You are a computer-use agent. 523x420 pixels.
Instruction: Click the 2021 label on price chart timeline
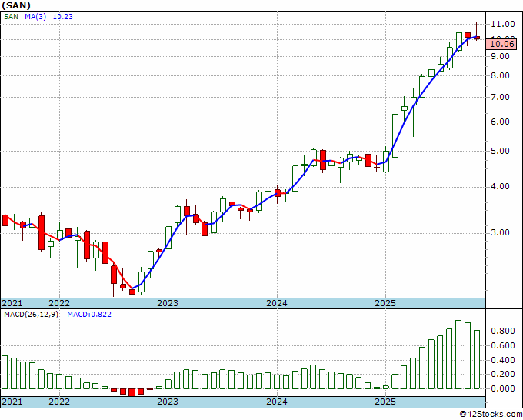pyautogui.click(x=12, y=303)
